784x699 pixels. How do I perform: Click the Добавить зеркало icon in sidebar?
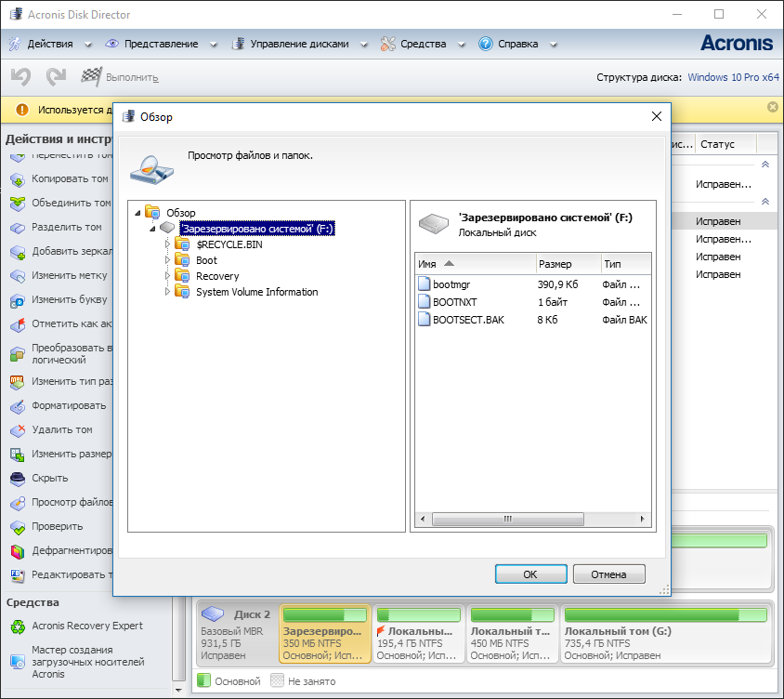click(18, 252)
